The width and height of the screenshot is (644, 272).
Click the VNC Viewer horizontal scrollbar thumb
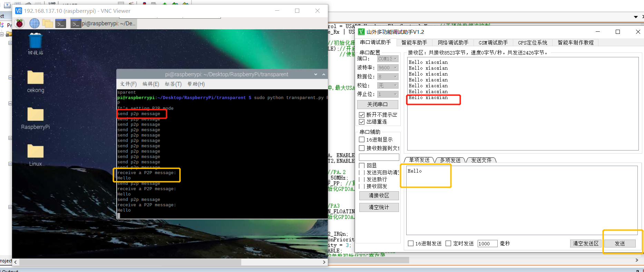[x=130, y=262]
